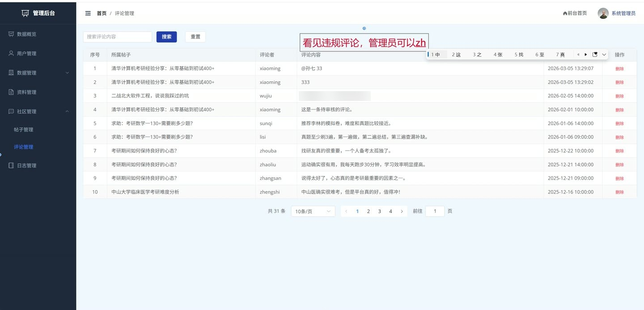This screenshot has width=644, height=310.
Task: Click the 二战北大软件工程 post title
Action: click(x=150, y=96)
